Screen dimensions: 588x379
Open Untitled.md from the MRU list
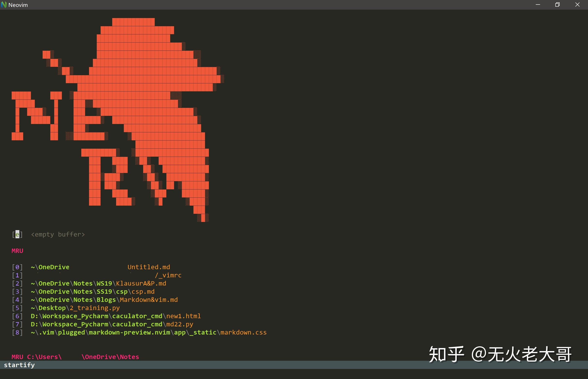(x=149, y=267)
